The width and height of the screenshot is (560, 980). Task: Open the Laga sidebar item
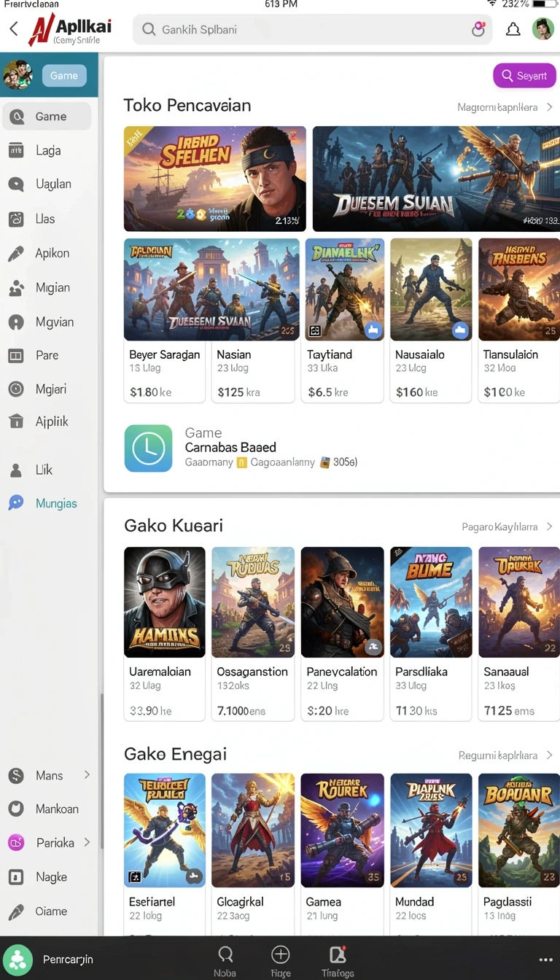(47, 150)
